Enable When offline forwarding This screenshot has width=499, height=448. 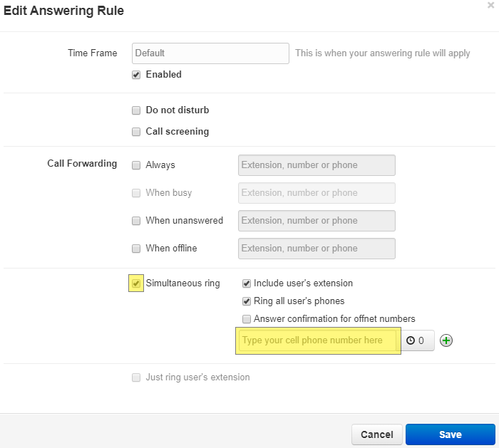tap(136, 249)
